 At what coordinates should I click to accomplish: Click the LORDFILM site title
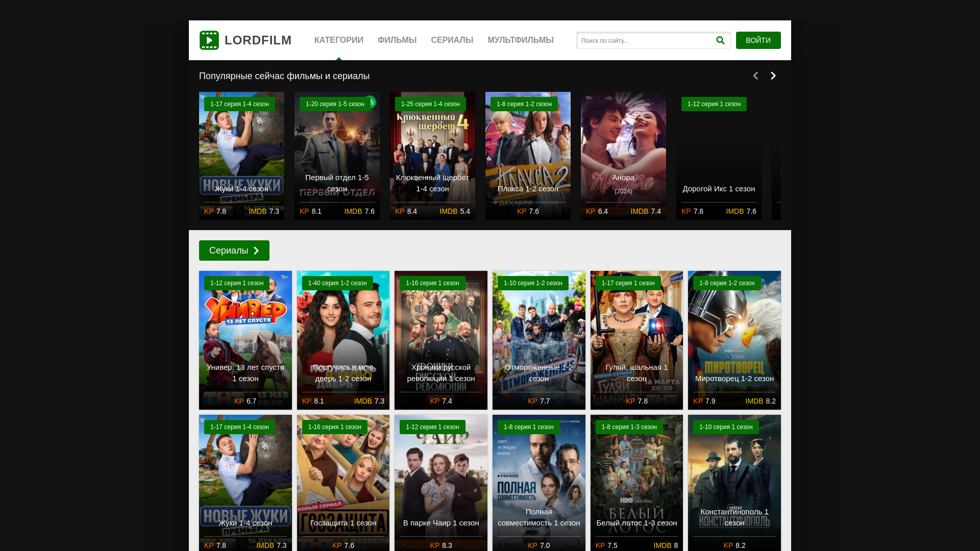click(258, 40)
